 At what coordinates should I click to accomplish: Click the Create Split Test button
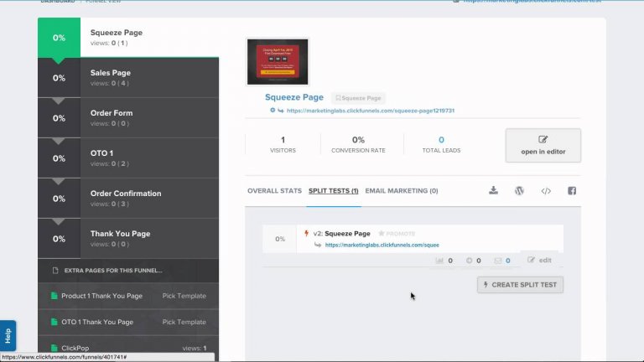tap(520, 285)
